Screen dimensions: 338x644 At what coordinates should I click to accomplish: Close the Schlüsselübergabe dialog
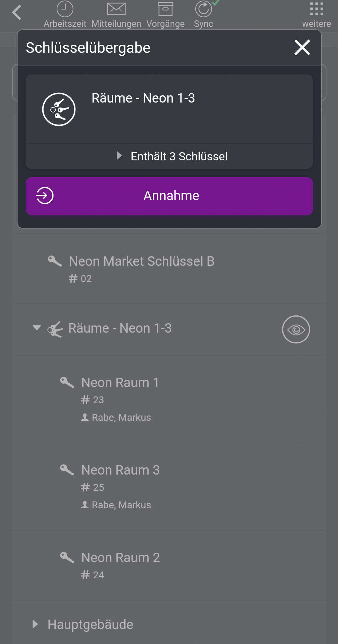click(x=301, y=48)
